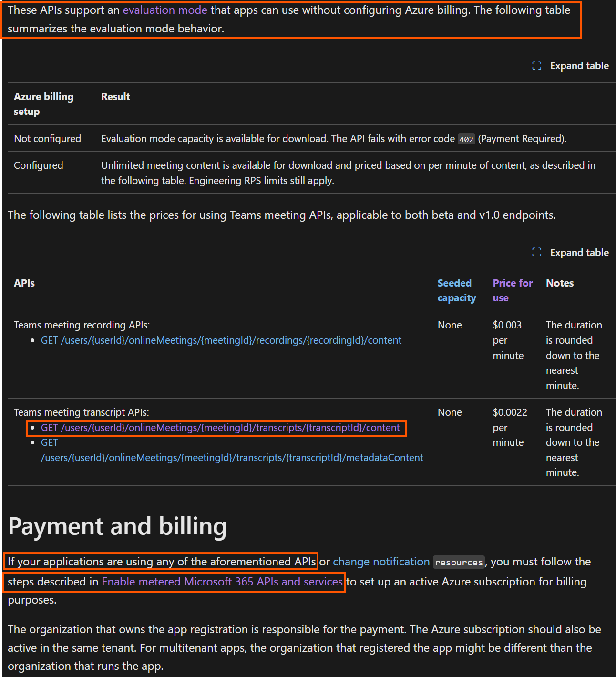Image resolution: width=616 pixels, height=677 pixels.
Task: Click the Teams meeting recording APIs label
Action: pyautogui.click(x=82, y=325)
